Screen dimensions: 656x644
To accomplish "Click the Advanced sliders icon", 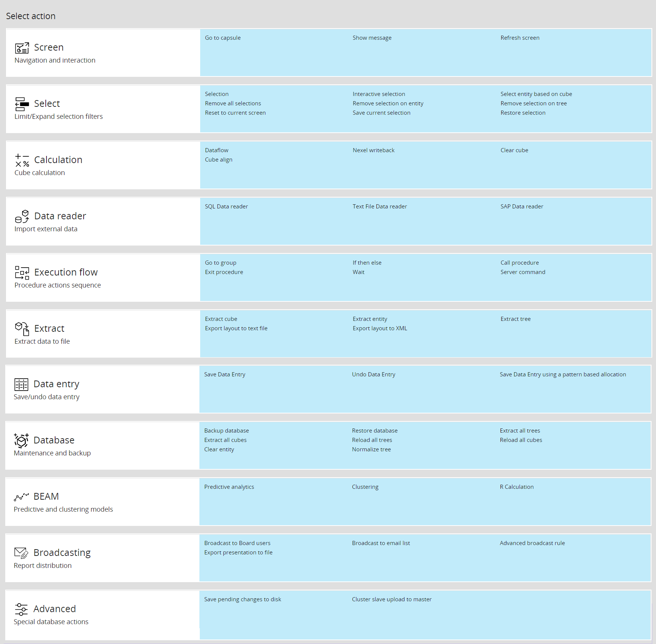I will 21,609.
